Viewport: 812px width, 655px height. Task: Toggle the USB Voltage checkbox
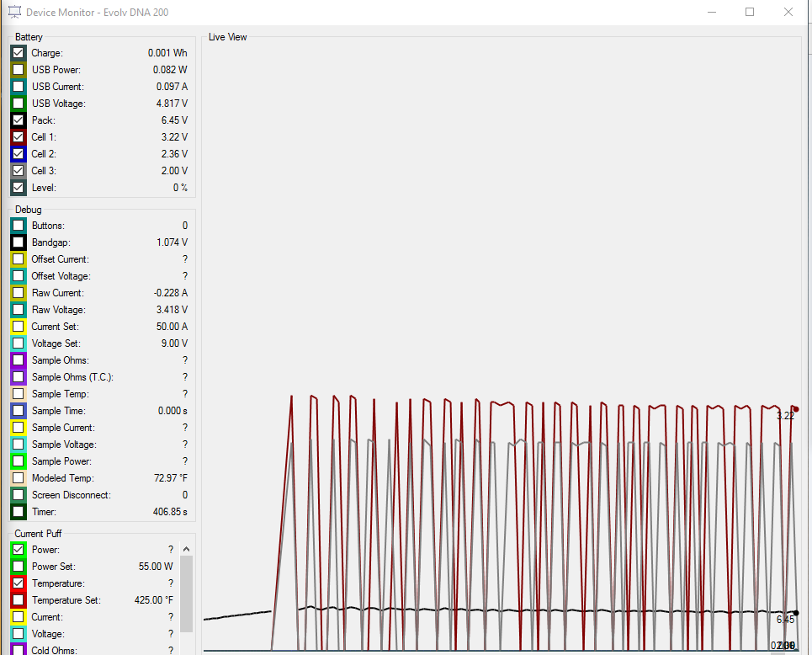19,104
